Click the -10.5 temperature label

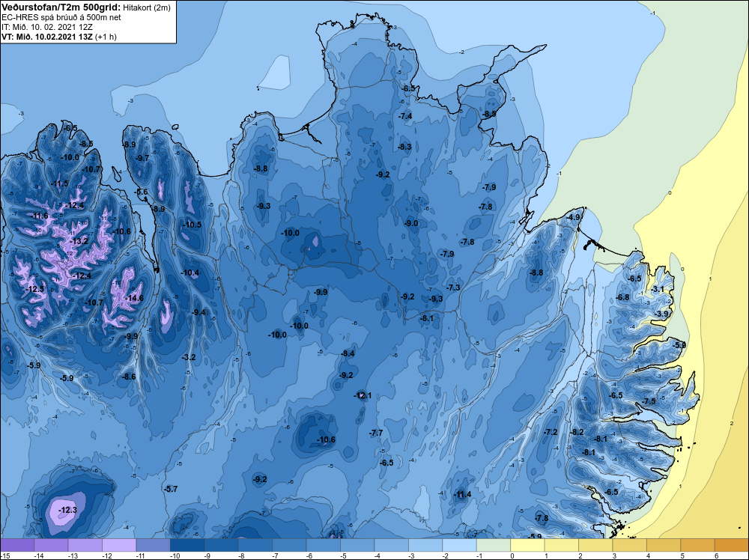point(192,225)
